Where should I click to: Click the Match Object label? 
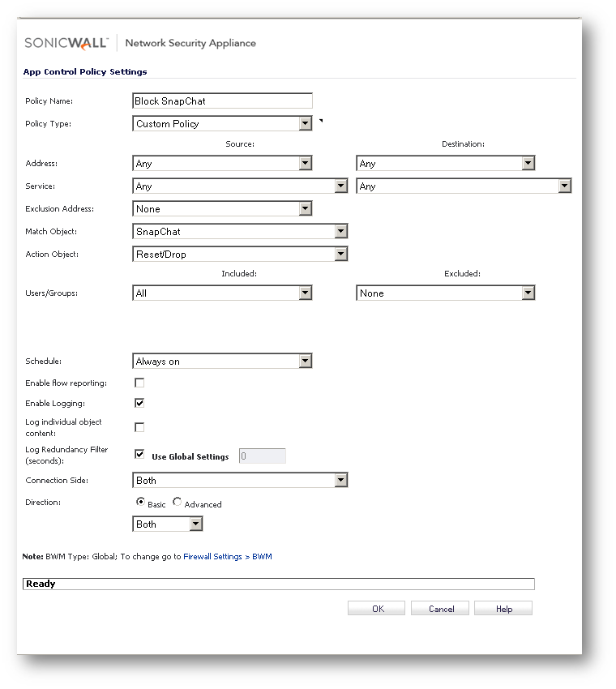51,232
